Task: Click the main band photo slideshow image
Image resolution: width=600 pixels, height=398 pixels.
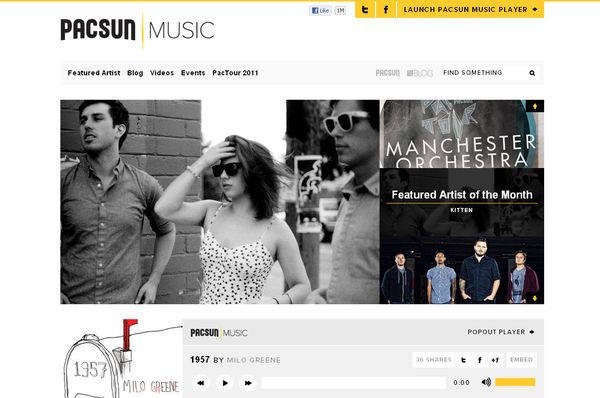Action: (x=220, y=202)
